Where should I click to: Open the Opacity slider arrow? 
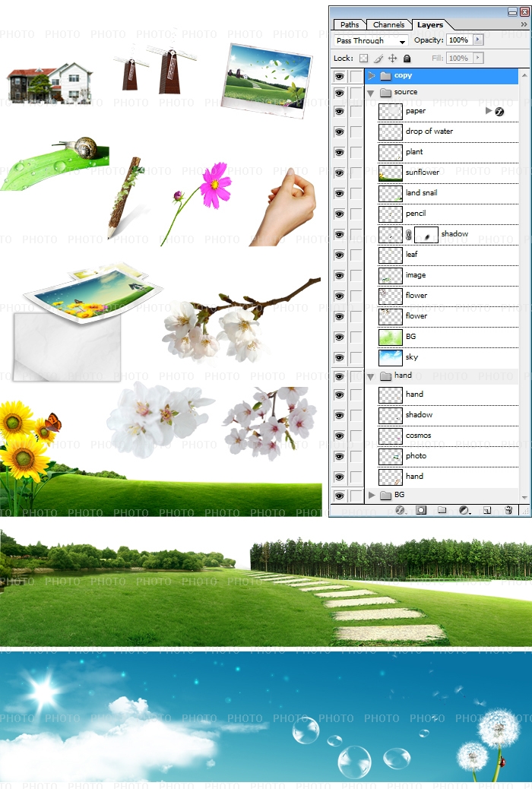tap(477, 40)
